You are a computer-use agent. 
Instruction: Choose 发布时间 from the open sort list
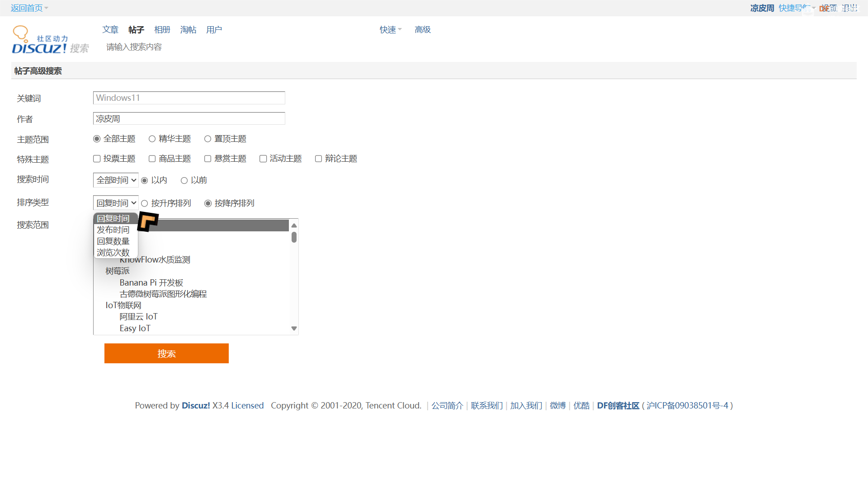[116, 230]
